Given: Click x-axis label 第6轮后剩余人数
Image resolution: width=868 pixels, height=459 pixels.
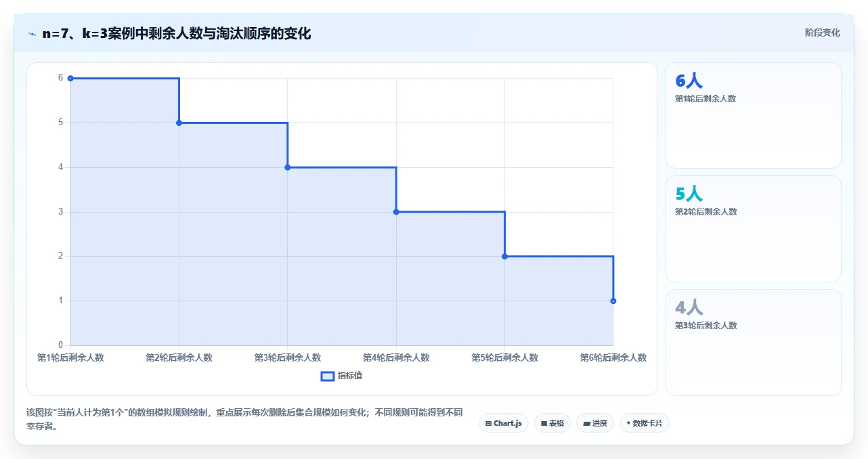Looking at the screenshot, I should [x=613, y=357].
